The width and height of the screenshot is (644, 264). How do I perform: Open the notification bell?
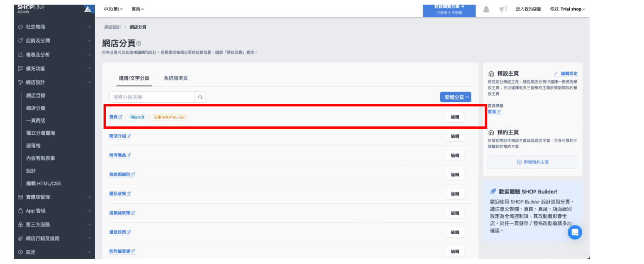click(486, 9)
